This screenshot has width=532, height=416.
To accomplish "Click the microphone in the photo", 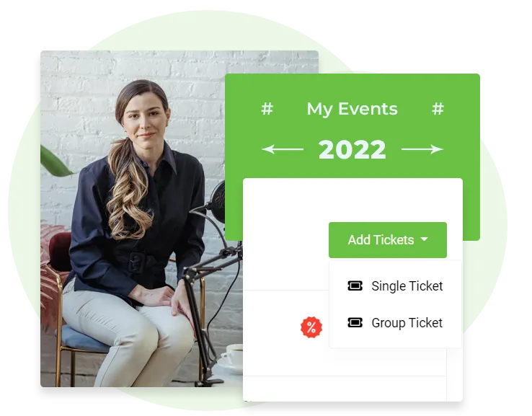I will click(217, 200).
